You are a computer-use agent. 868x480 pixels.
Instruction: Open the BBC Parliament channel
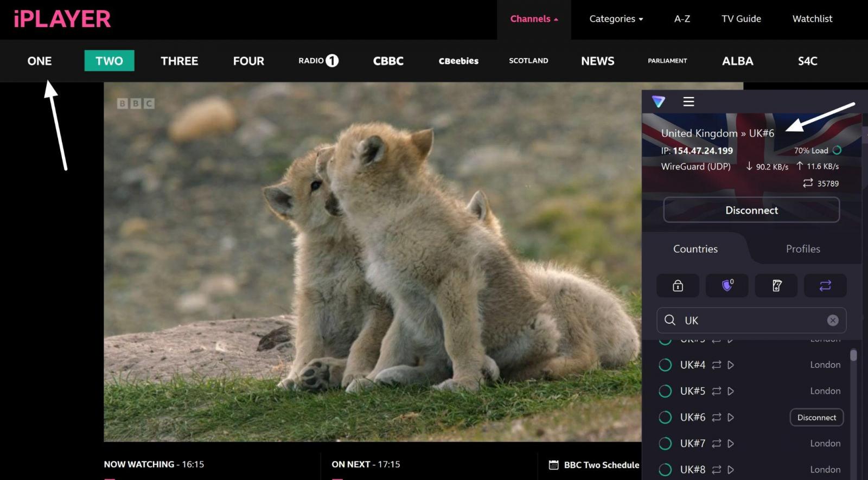point(667,61)
